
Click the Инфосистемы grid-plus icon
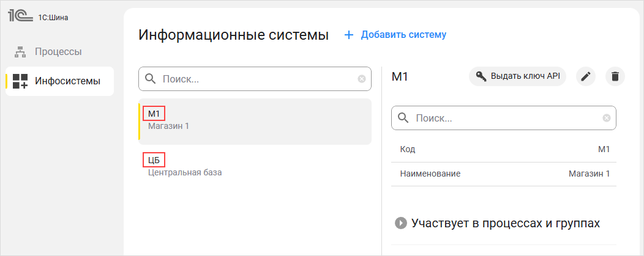point(20,81)
